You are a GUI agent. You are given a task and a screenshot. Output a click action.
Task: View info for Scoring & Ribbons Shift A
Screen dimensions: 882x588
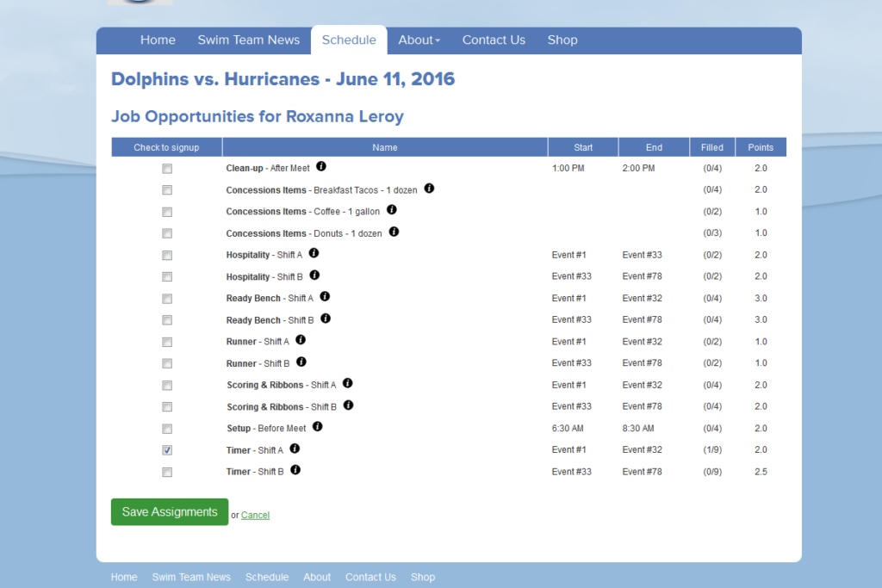click(x=348, y=383)
